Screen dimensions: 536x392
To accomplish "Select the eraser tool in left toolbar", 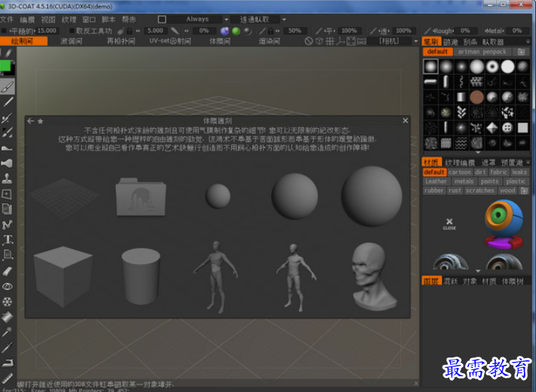I will point(8,272).
